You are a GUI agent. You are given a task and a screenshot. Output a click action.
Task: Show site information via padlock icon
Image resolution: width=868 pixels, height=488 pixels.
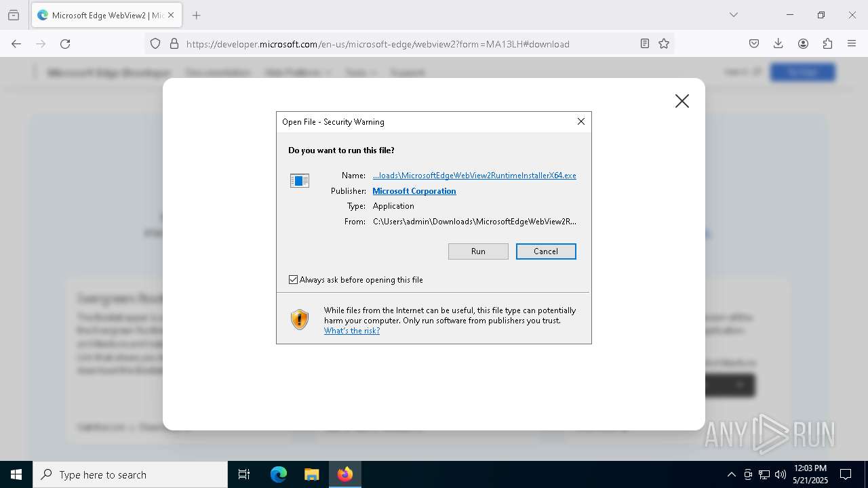click(174, 43)
